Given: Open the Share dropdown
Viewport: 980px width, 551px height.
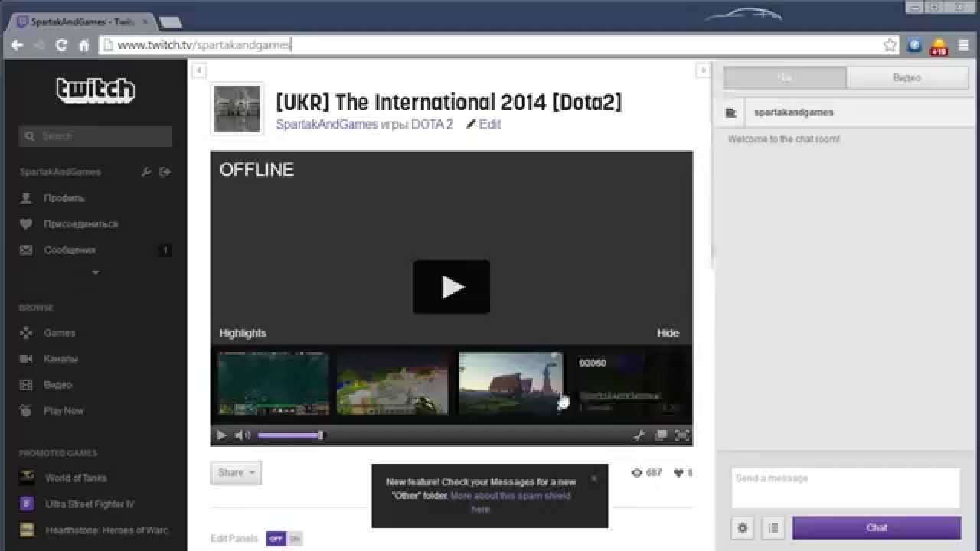Looking at the screenshot, I should click(x=236, y=473).
